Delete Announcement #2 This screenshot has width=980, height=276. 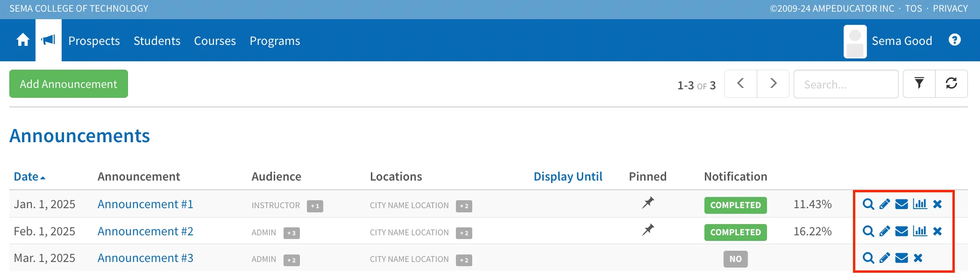pos(937,232)
